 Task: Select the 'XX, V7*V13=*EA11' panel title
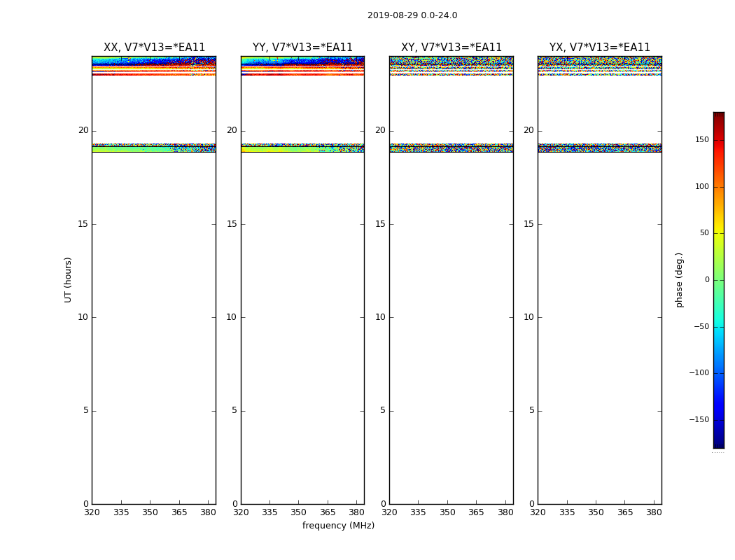point(154,48)
